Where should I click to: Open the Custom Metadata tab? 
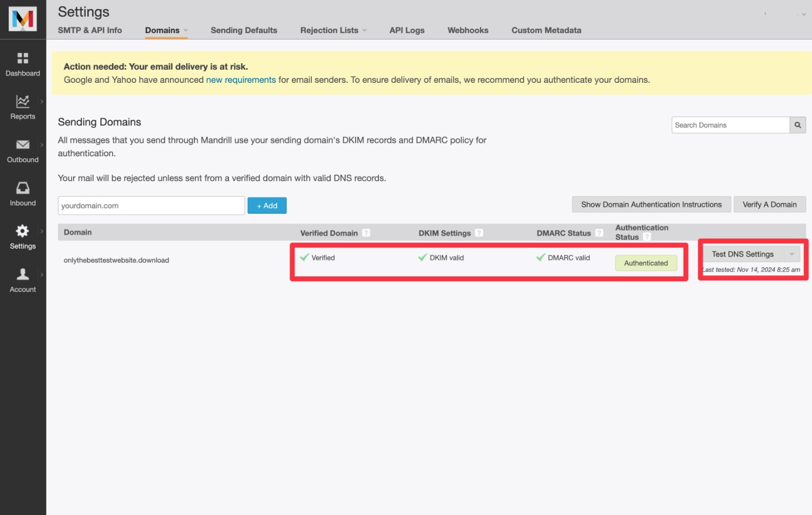coord(546,30)
